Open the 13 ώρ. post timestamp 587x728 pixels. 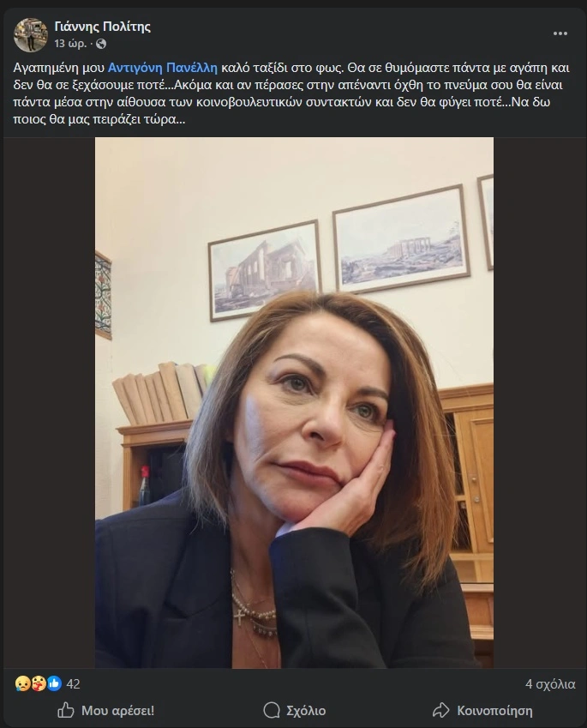tap(70, 44)
